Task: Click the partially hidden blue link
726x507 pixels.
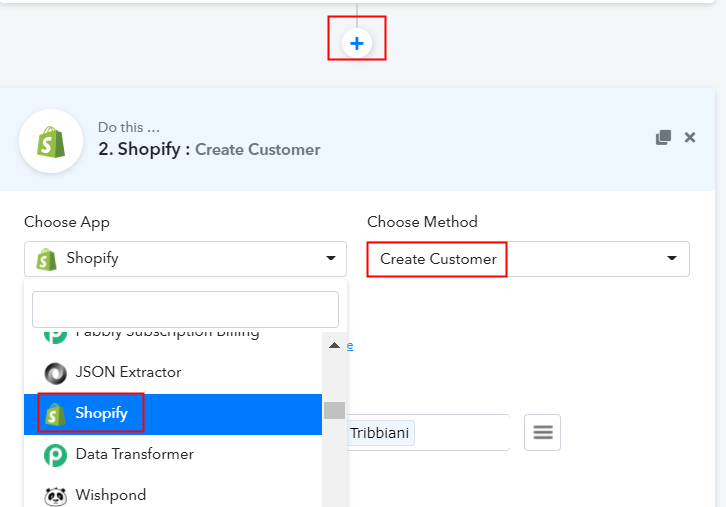Action: point(350,346)
